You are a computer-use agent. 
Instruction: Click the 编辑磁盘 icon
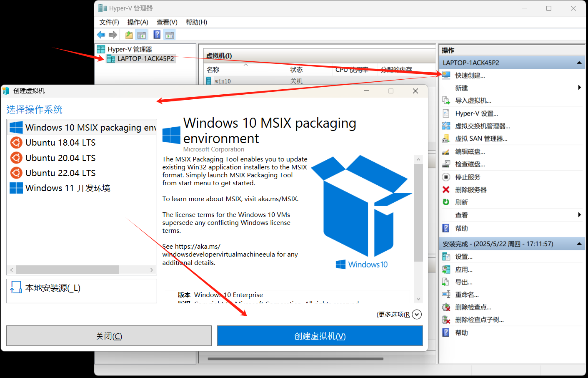(x=446, y=151)
